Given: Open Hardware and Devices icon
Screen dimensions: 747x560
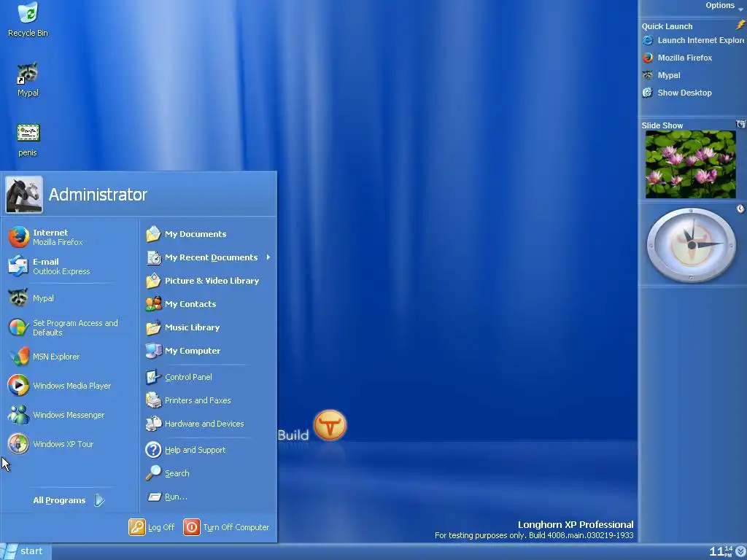Looking at the screenshot, I should click(x=153, y=424).
